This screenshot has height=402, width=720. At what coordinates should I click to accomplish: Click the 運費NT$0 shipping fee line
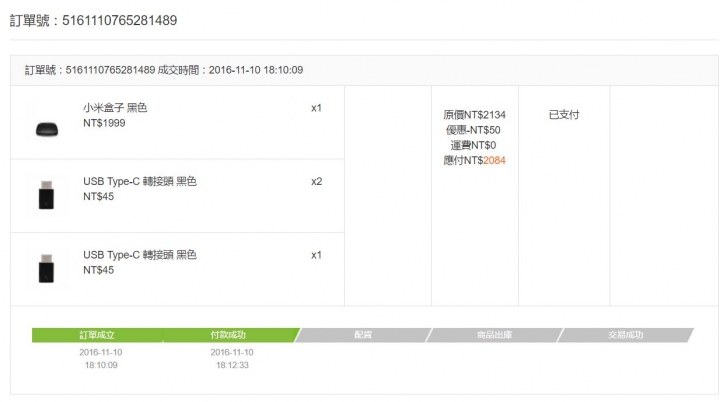[x=473, y=145]
